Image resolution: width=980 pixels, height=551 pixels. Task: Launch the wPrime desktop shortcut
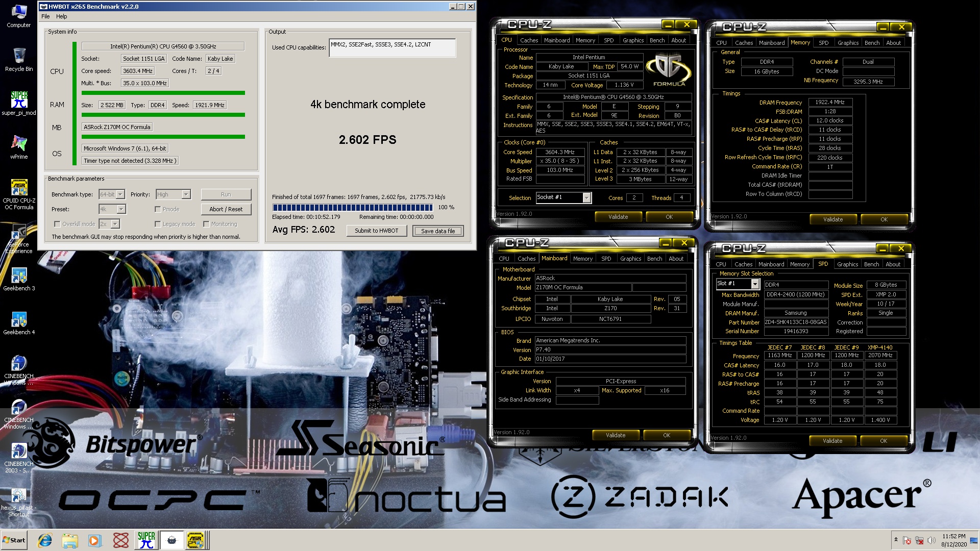[18, 147]
